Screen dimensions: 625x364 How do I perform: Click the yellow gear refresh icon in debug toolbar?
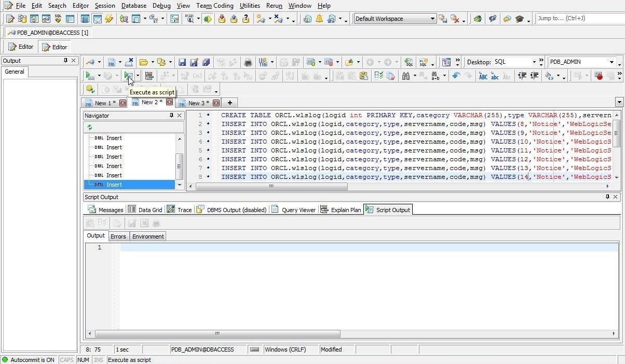point(90,89)
